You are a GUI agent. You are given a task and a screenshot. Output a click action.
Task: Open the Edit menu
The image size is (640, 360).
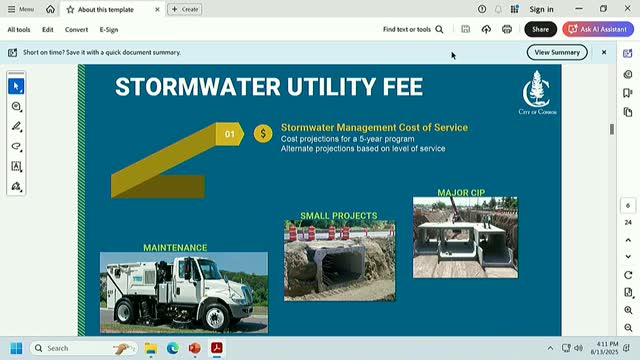[x=48, y=29]
